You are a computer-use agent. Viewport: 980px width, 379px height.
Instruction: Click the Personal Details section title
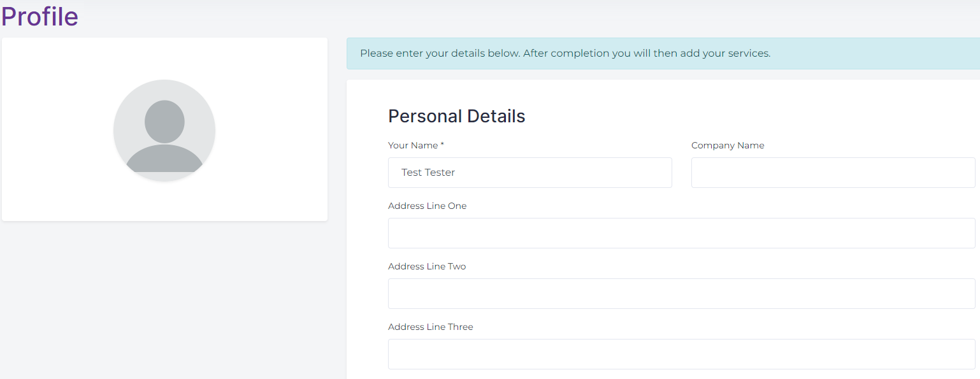(x=456, y=116)
